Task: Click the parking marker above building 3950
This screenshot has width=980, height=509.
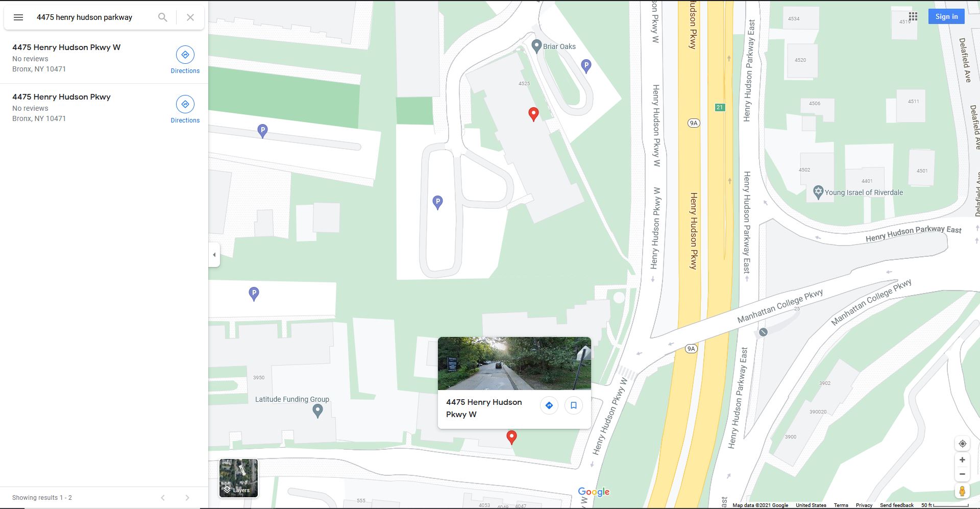Action: click(254, 294)
